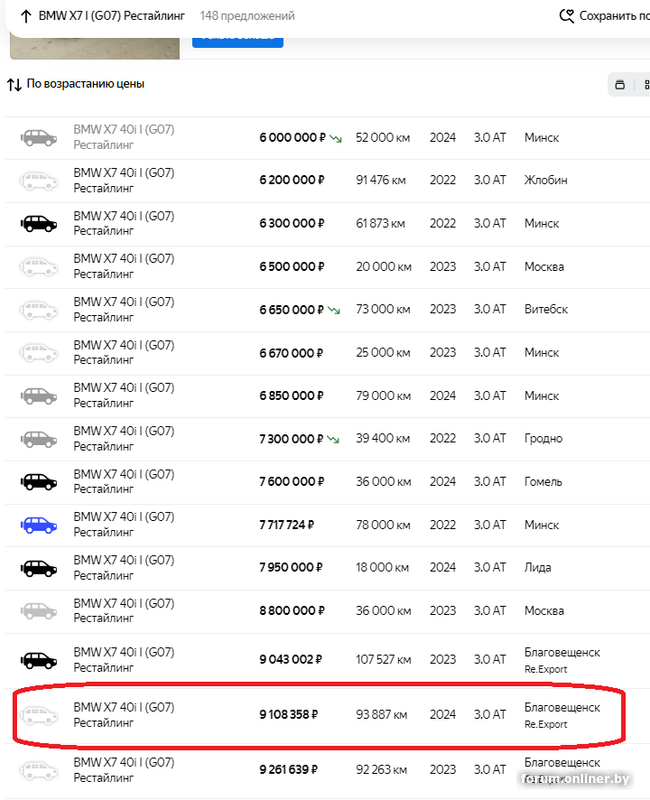Open the price sorting order dropdown
The image size is (650, 800).
(x=76, y=84)
